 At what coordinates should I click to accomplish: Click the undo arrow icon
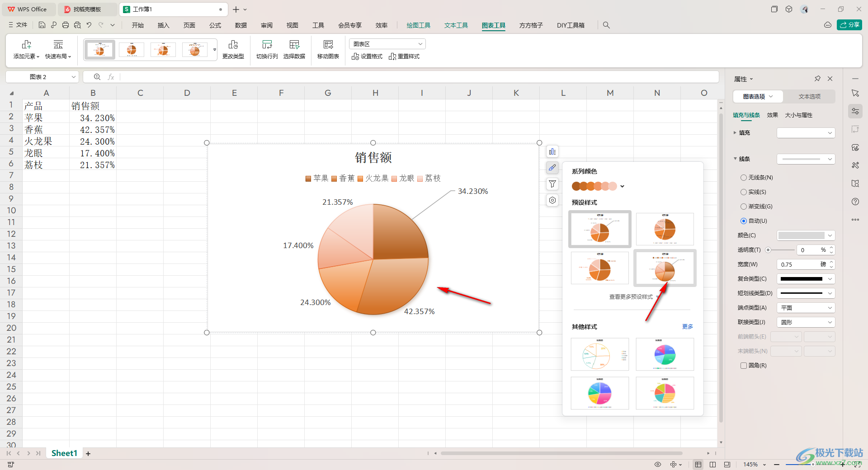[89, 25]
